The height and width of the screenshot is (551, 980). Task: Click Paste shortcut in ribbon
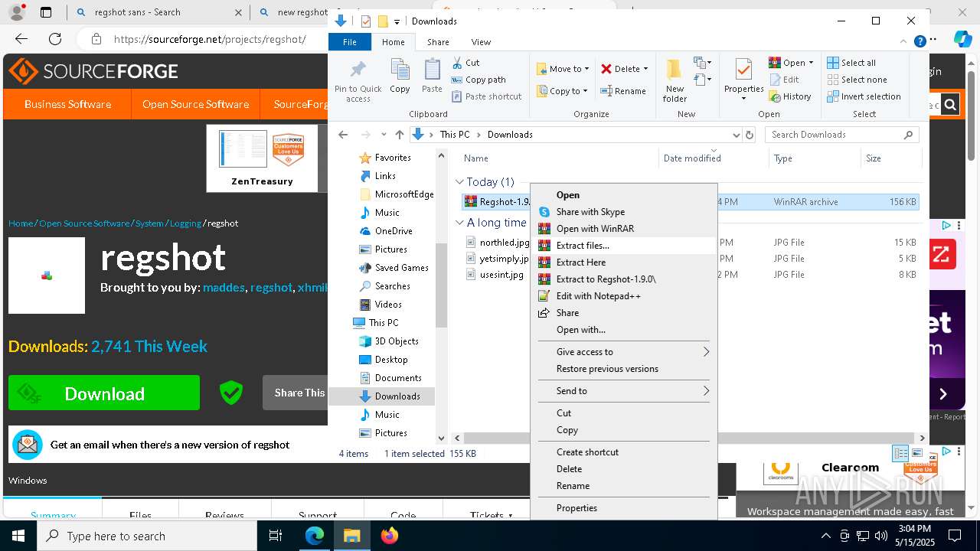[x=486, y=96]
